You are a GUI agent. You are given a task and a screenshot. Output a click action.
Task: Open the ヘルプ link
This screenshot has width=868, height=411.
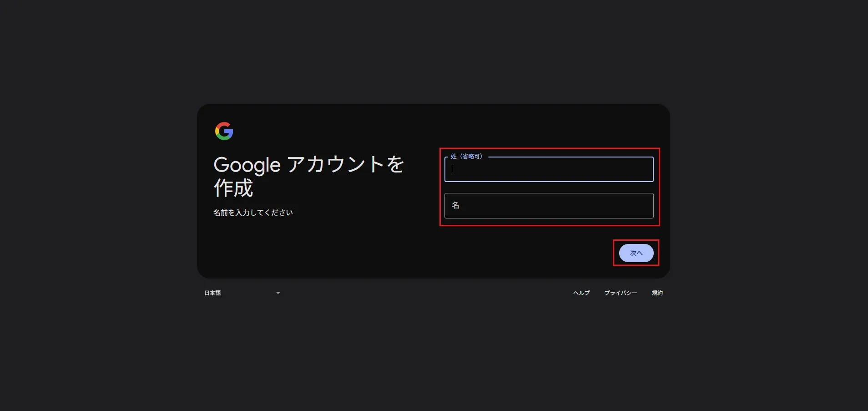coord(581,293)
